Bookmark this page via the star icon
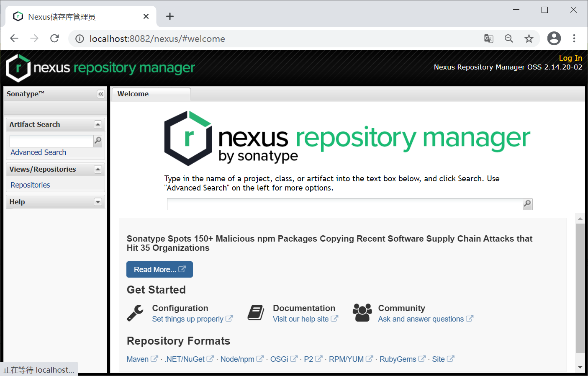588x376 pixels. point(529,38)
